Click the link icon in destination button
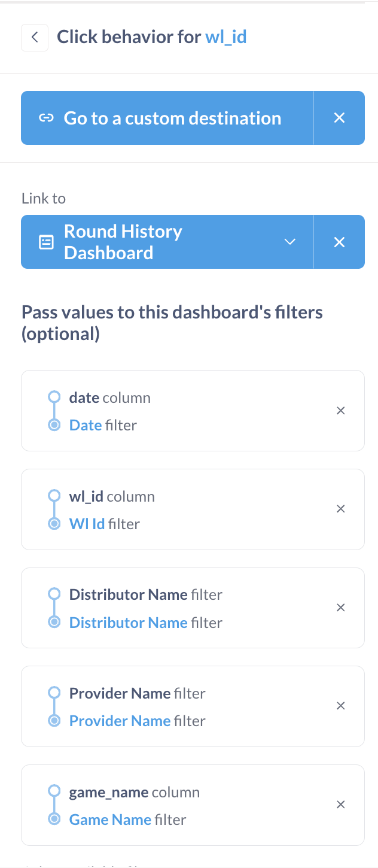This screenshot has width=378, height=868. click(x=46, y=118)
